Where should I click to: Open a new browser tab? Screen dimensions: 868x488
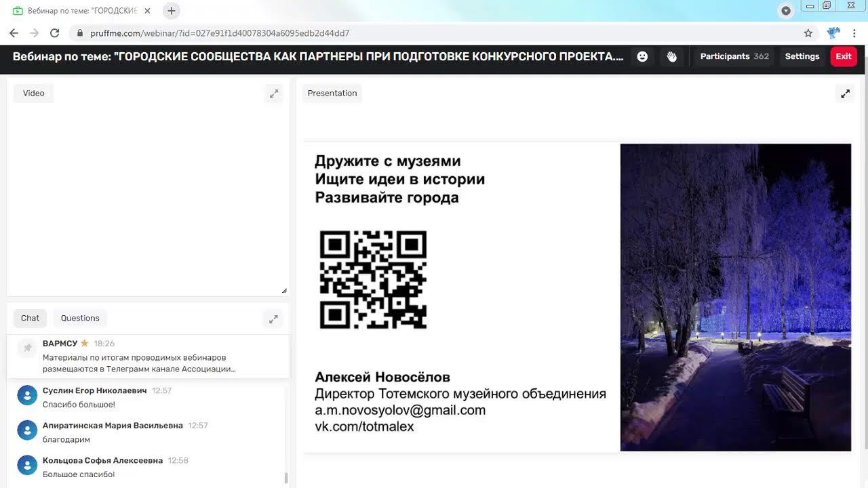pyautogui.click(x=171, y=11)
